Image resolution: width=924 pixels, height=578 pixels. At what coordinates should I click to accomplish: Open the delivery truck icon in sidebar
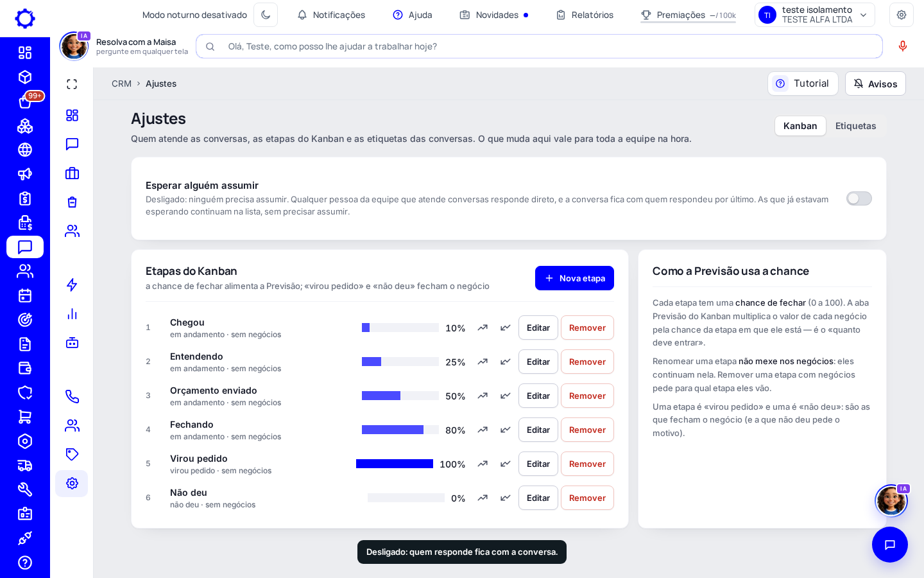25,466
